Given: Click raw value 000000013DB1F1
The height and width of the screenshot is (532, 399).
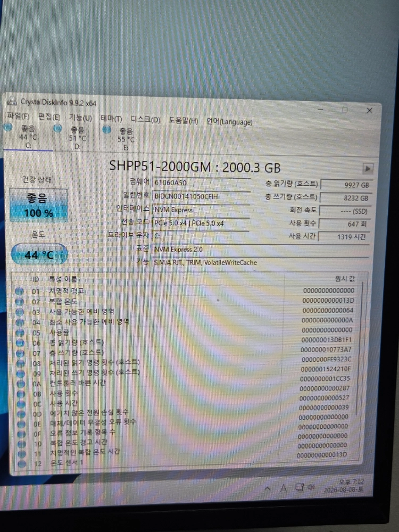Looking at the screenshot, I should point(327,339).
